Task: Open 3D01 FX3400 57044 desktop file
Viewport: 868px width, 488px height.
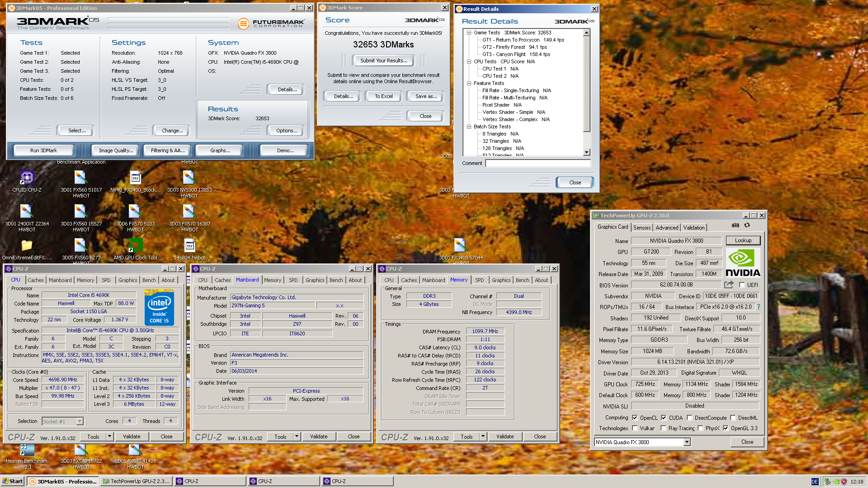Action: pyautogui.click(x=461, y=250)
